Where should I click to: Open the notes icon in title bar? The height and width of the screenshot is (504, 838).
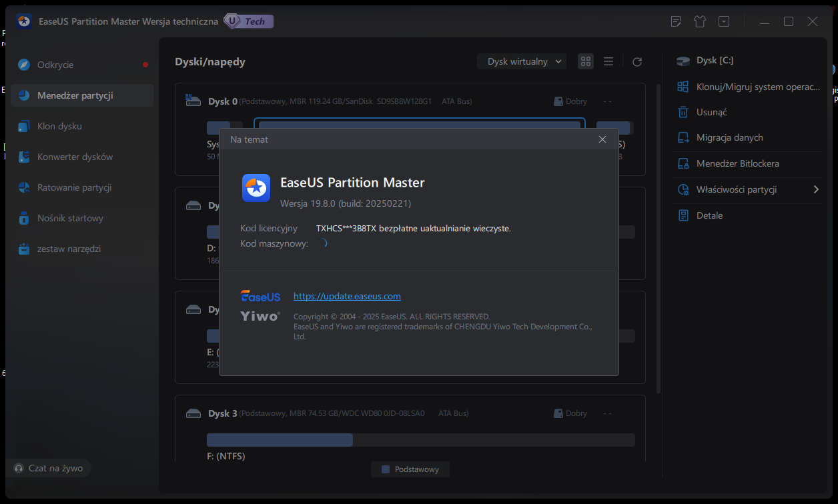click(676, 21)
